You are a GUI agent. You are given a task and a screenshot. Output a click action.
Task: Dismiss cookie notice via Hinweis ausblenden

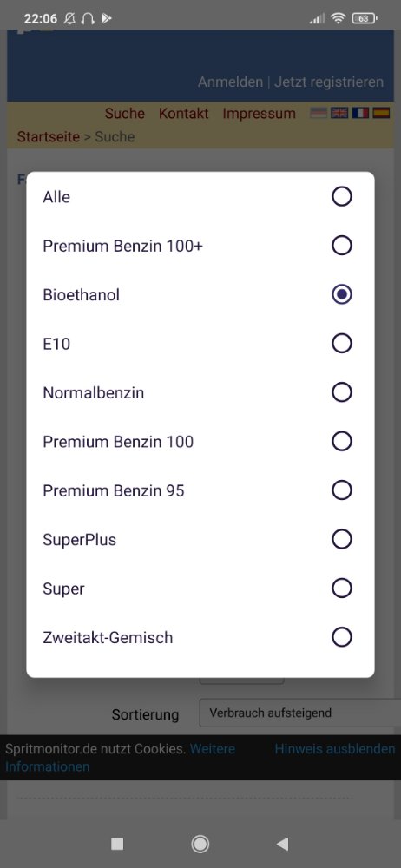pyautogui.click(x=335, y=749)
